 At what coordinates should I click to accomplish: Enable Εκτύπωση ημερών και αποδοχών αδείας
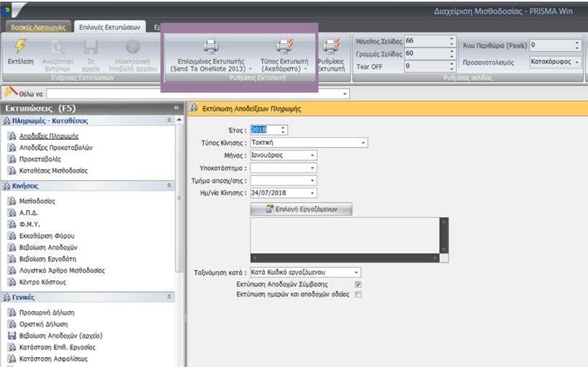(358, 294)
